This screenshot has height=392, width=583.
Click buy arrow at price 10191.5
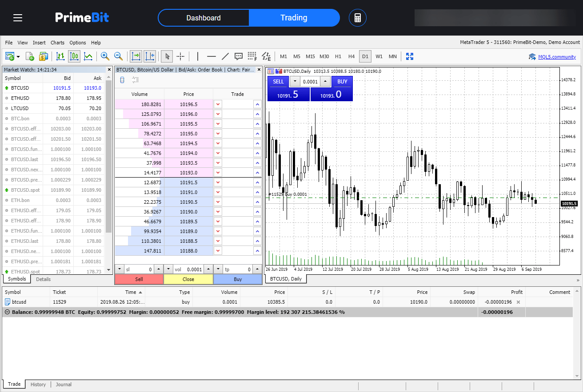257,182
